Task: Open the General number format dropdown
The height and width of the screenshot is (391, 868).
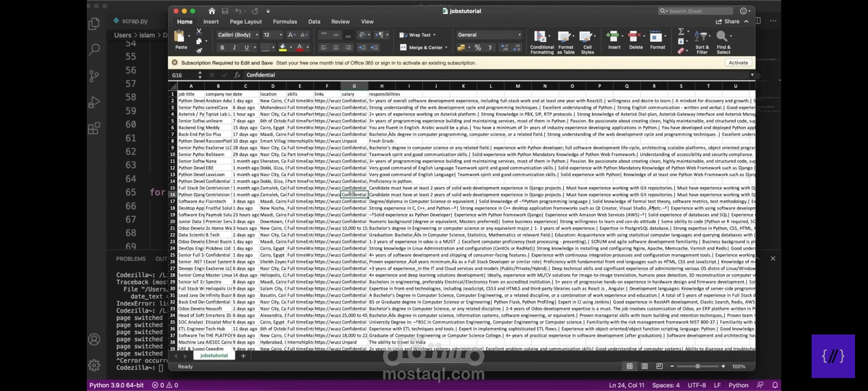Action: 519,35
